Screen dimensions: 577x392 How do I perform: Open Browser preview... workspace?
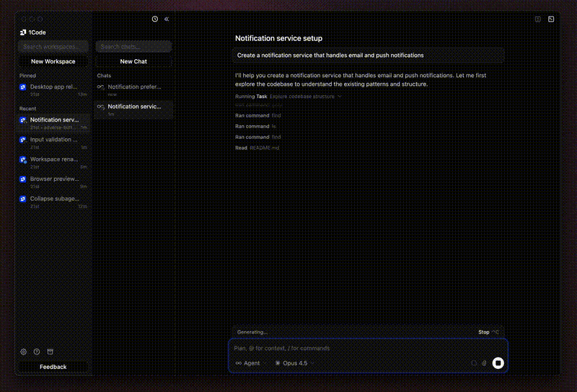53,182
